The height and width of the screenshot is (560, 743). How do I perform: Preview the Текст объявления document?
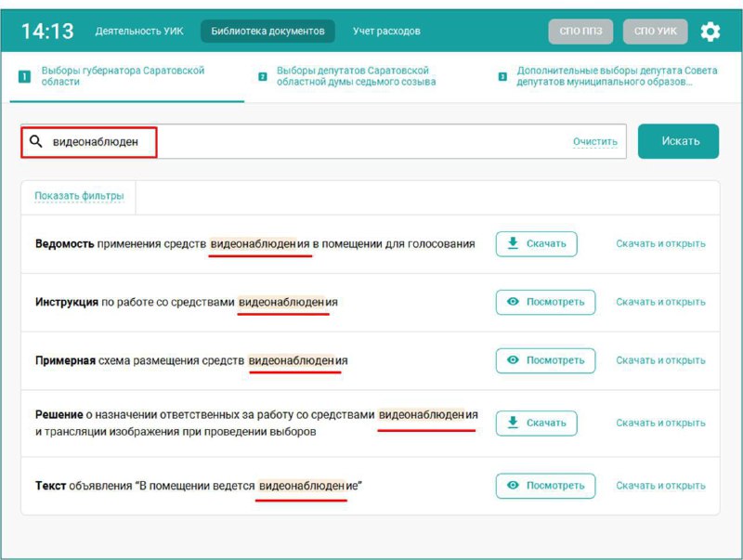545,486
